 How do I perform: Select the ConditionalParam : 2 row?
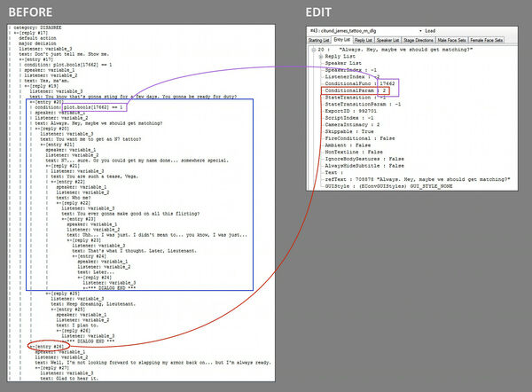point(356,90)
